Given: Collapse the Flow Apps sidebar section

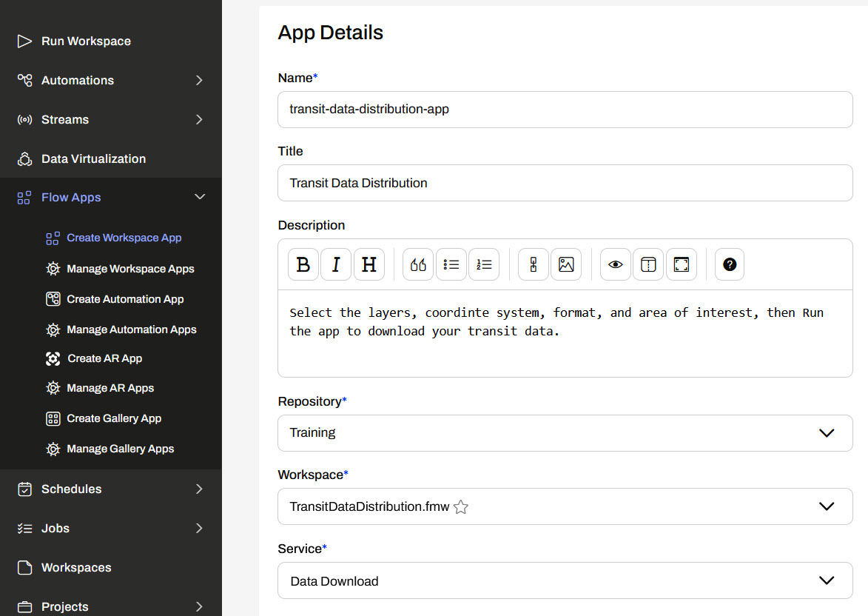Looking at the screenshot, I should coord(199,197).
